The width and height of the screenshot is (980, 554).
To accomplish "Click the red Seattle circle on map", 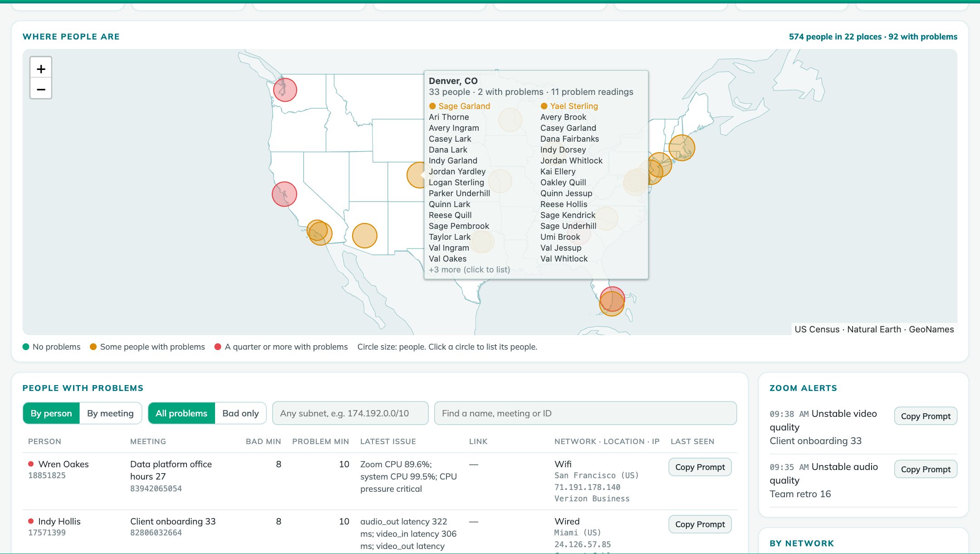I will 285,89.
